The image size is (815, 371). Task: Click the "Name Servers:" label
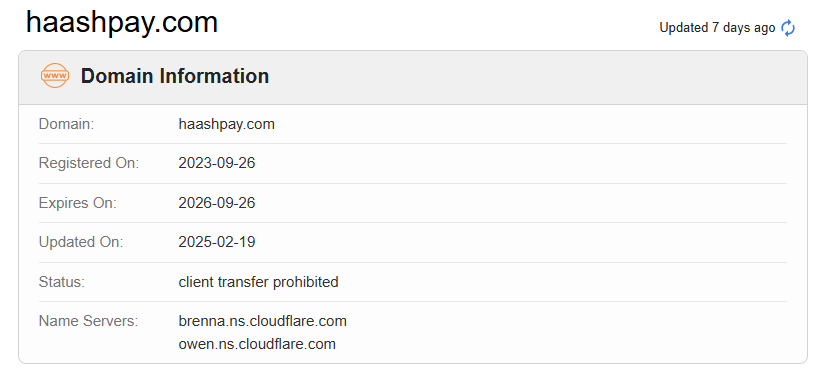click(x=88, y=321)
